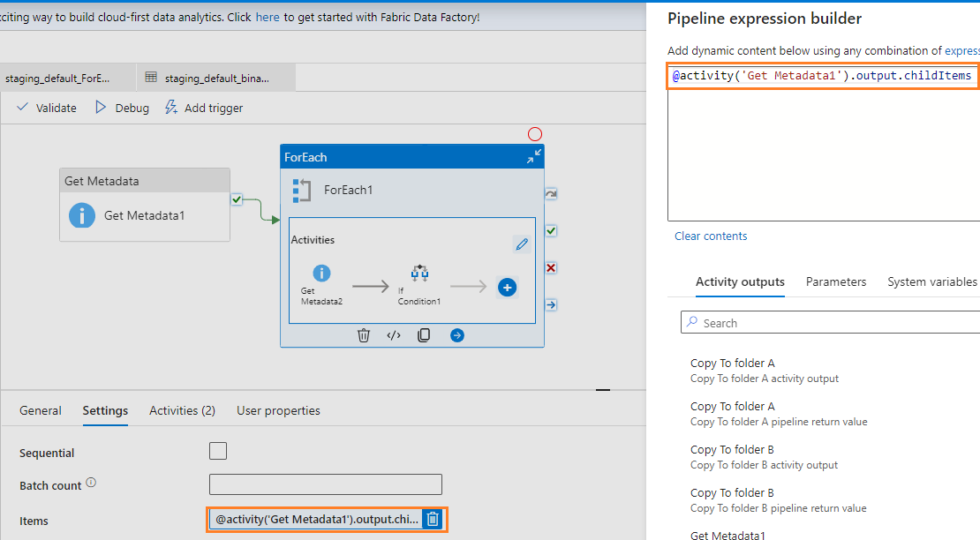Select Copy To folder B pipeline return value
This screenshot has width=980, height=540.
click(x=778, y=499)
